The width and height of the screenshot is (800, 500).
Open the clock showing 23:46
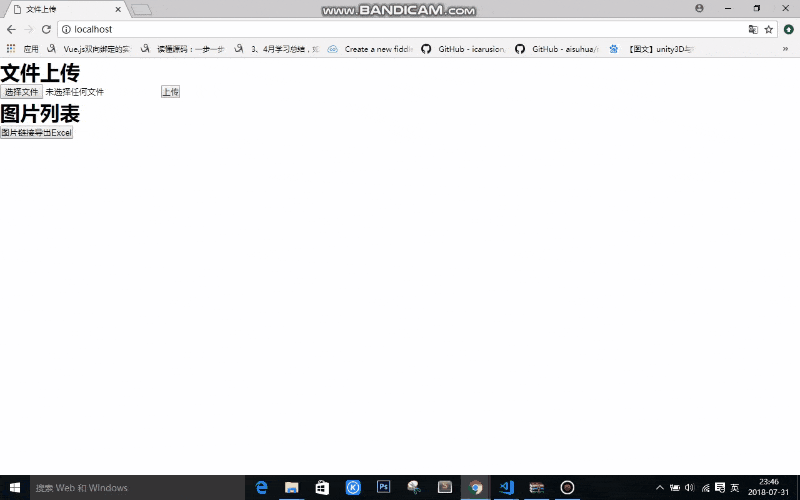coord(768,487)
